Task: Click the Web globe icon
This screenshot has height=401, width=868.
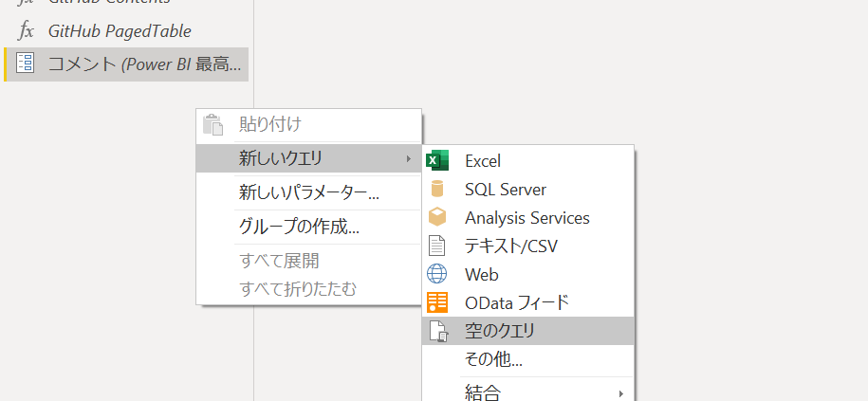Action: click(x=437, y=274)
